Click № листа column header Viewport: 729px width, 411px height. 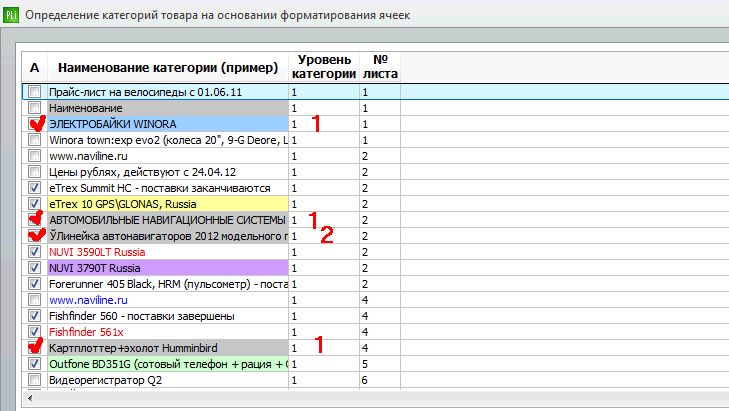pos(380,67)
